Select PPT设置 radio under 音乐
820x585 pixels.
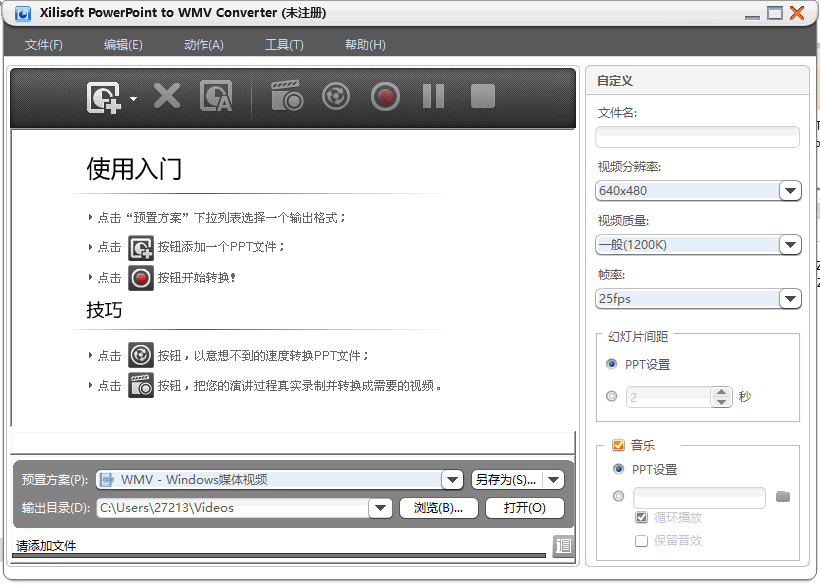(x=618, y=469)
